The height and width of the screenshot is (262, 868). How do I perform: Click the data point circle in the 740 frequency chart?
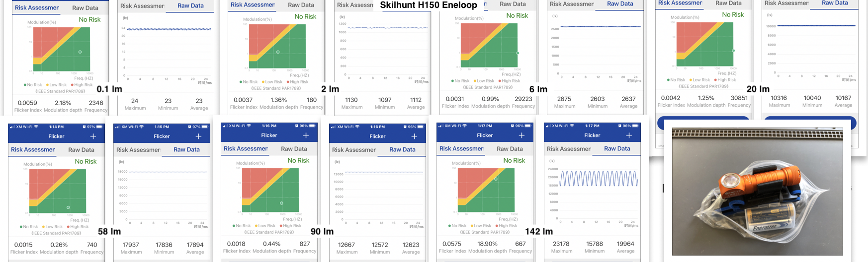point(68,207)
